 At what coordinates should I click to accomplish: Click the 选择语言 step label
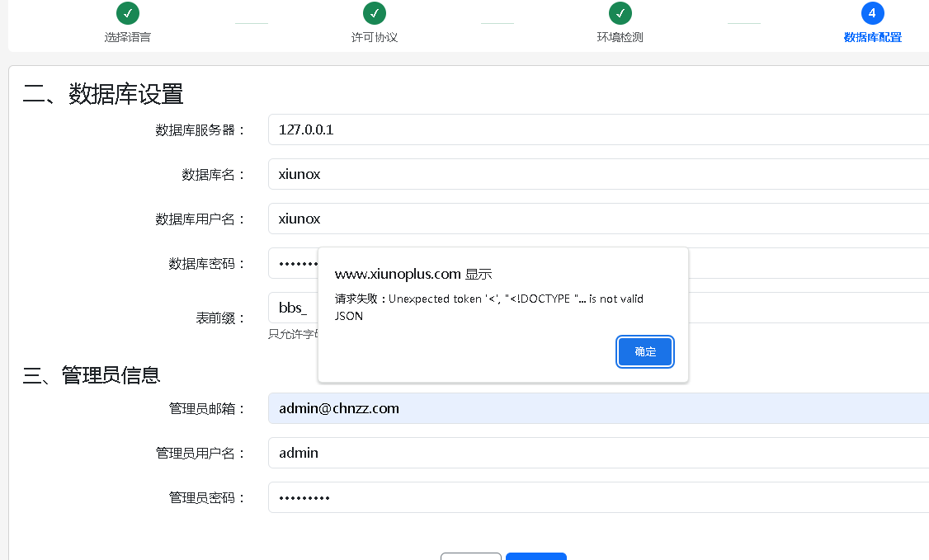coord(127,37)
